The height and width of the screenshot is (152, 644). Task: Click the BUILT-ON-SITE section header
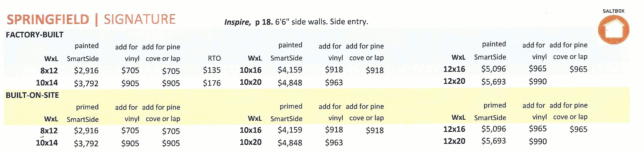coord(32,95)
